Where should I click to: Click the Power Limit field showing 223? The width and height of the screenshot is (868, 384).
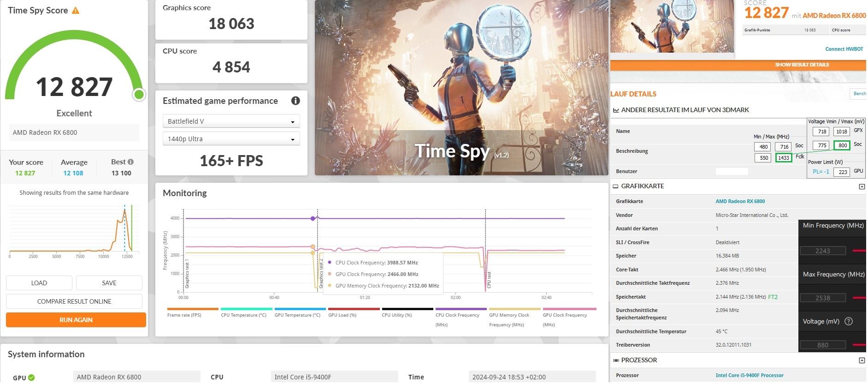pos(843,172)
